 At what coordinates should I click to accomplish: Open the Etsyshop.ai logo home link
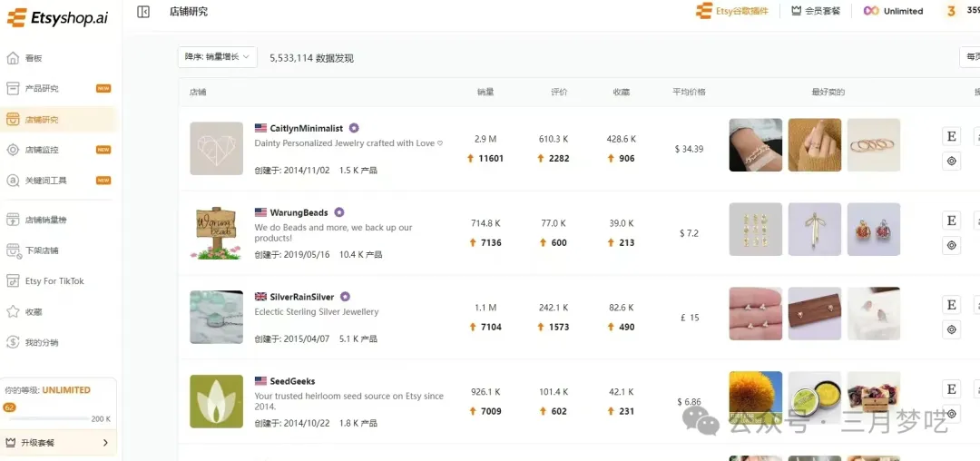click(57, 17)
